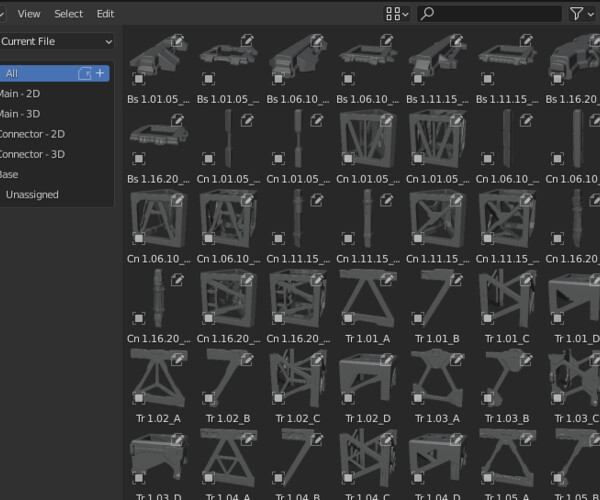Click into the asset search field
The height and width of the screenshot is (500, 600).
click(x=489, y=14)
